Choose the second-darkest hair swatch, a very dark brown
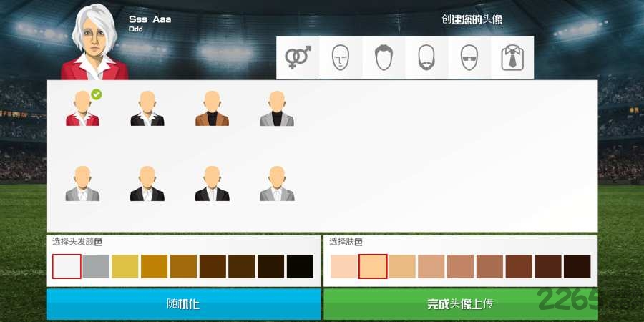This screenshot has height=322, width=644. [271, 267]
